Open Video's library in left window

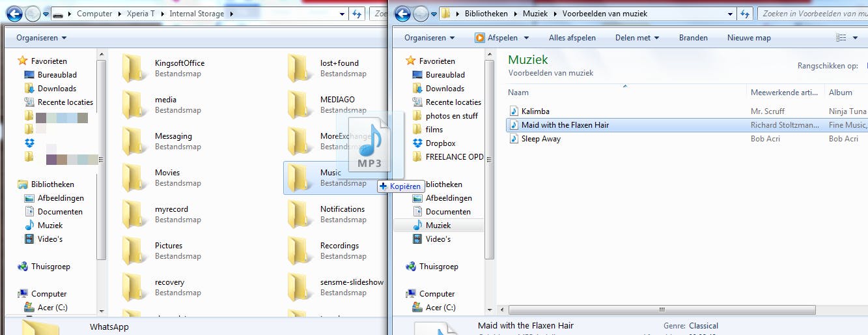(x=44, y=239)
